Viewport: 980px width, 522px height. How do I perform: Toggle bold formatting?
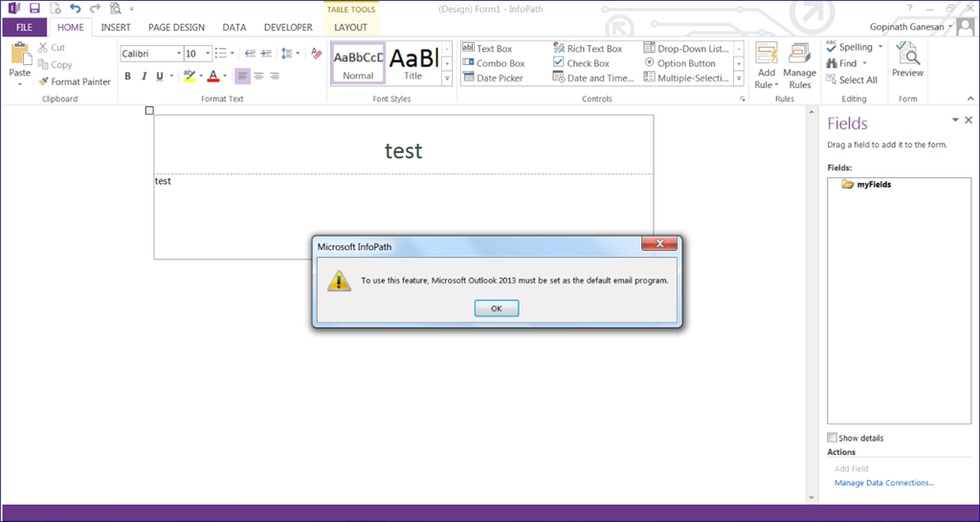(127, 77)
